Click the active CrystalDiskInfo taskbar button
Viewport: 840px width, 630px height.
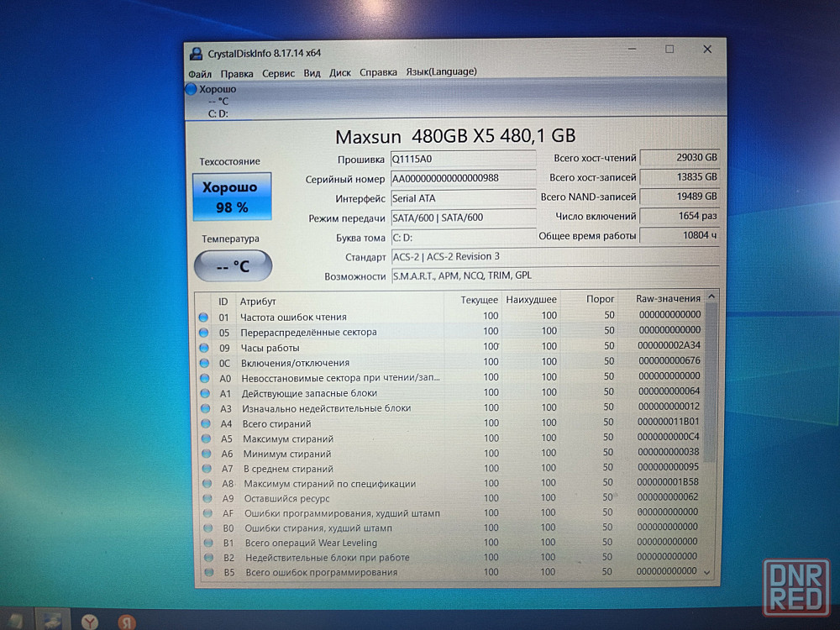click(52, 621)
